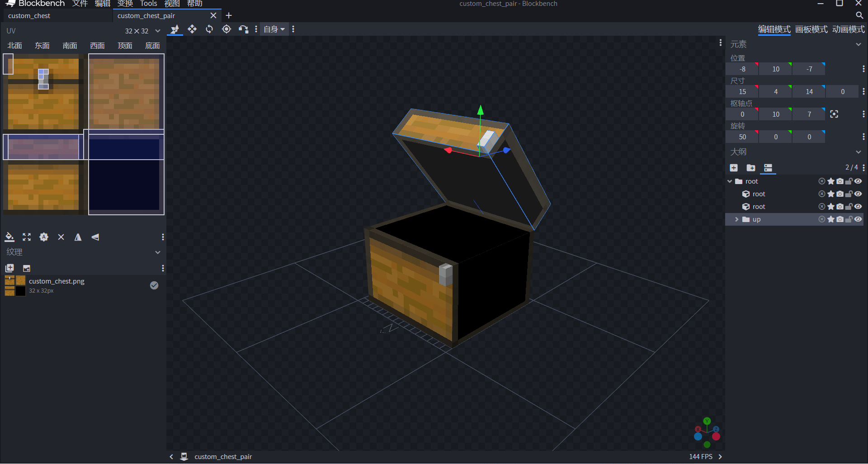Clear UV with the X icon
Screen dimensions: 868x464
61,237
